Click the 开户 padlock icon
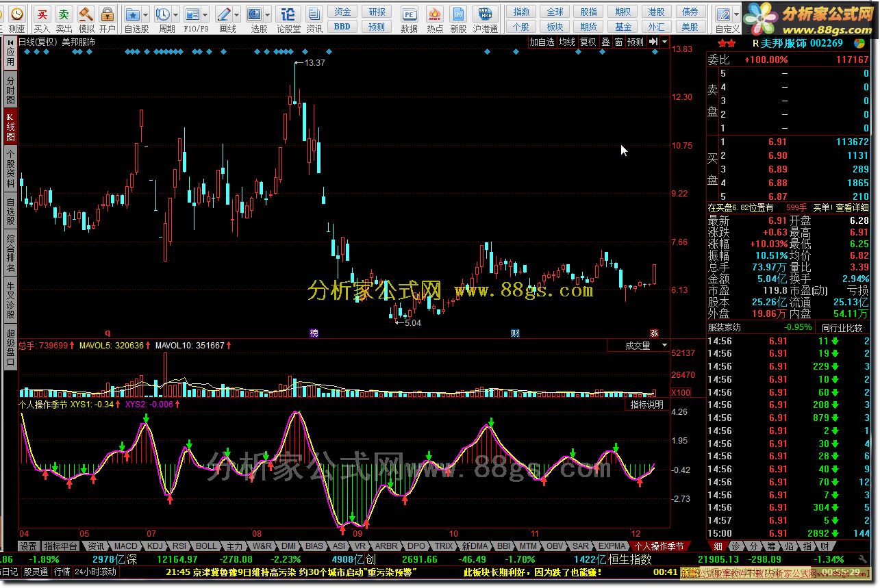The image size is (880, 588). pyautogui.click(x=107, y=14)
